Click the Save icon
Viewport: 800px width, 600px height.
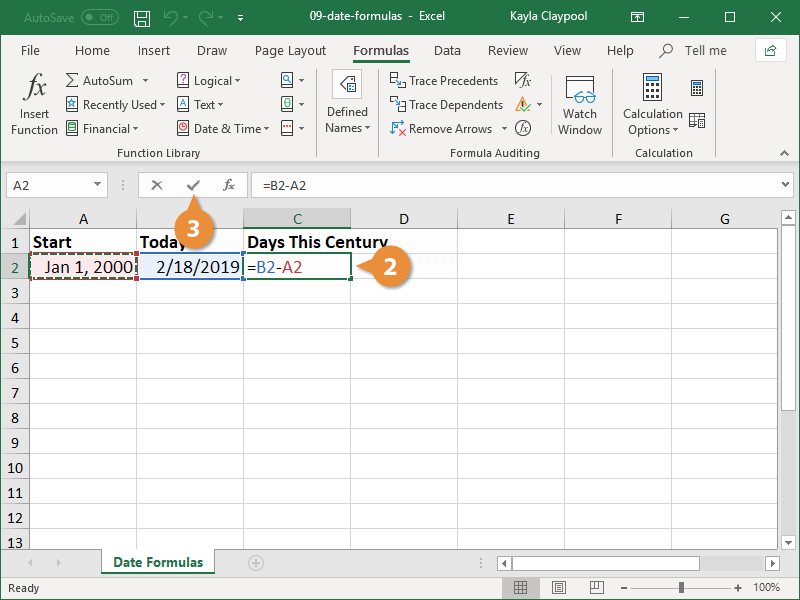click(x=141, y=17)
